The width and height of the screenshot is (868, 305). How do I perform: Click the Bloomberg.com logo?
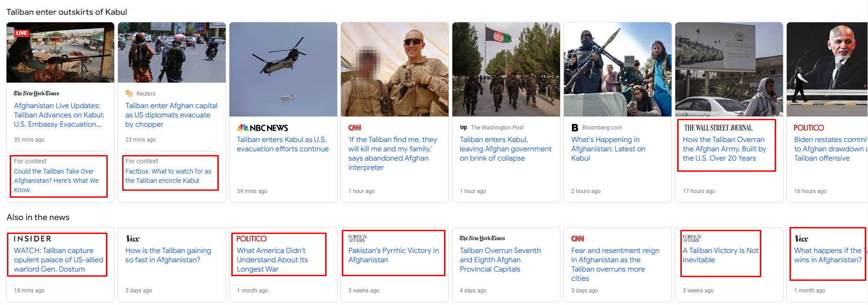coord(575,128)
